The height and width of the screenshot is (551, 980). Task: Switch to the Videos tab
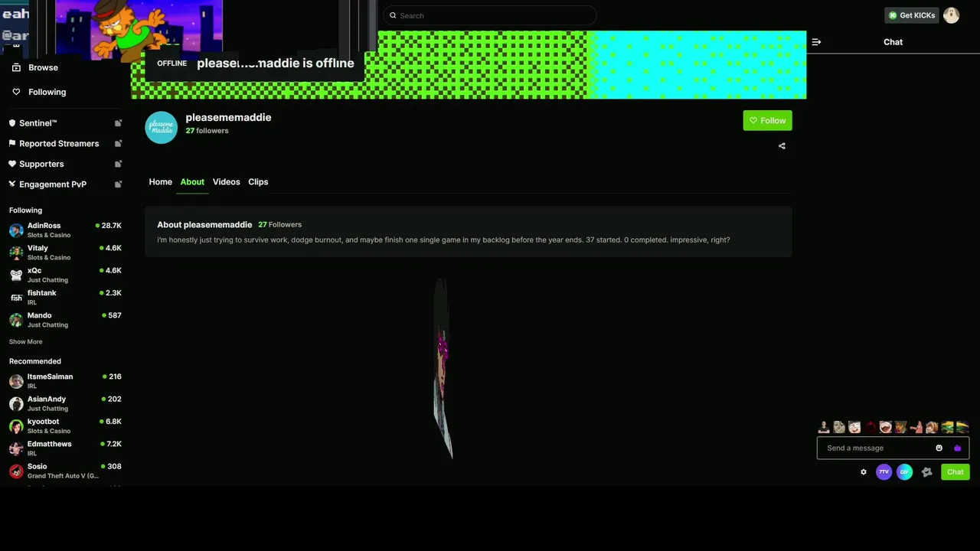point(226,181)
